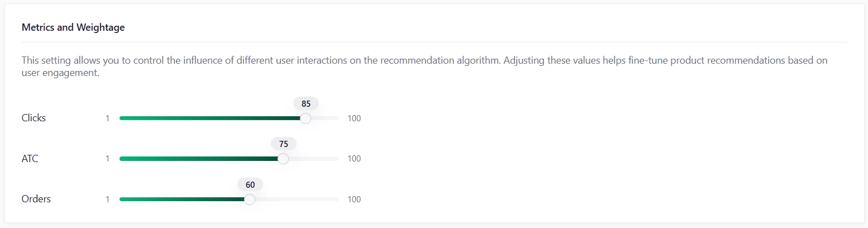Select the ATC metric label
Image resolution: width=868 pixels, height=228 pixels.
30,159
